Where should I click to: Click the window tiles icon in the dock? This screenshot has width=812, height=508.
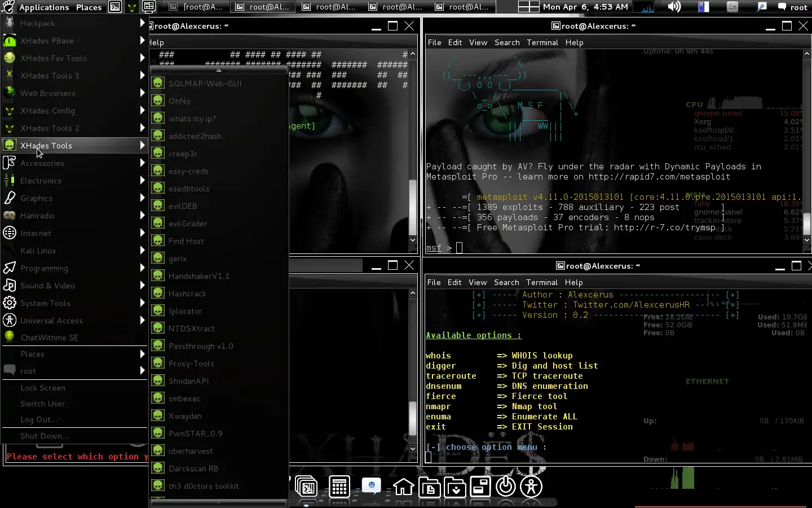[480, 487]
